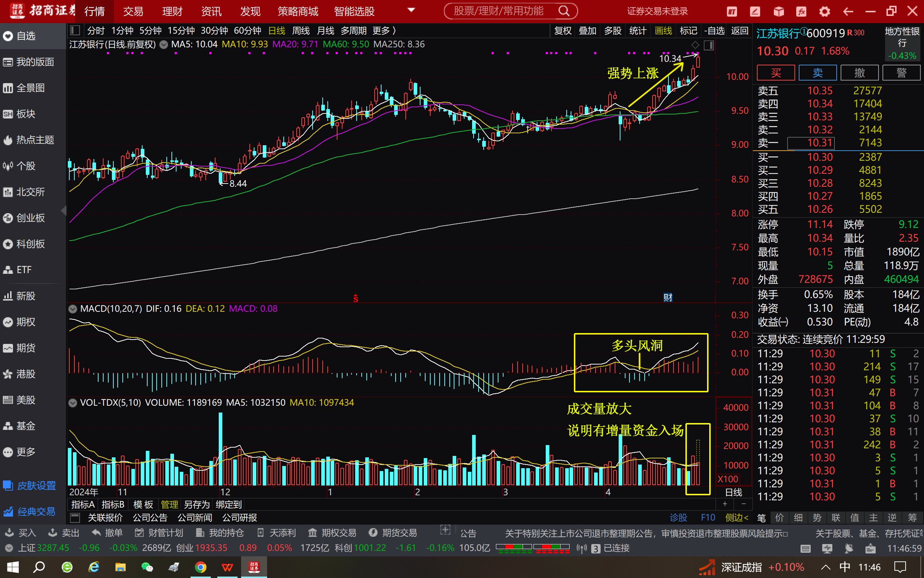This screenshot has width=924, height=578.
Task: Open ETF in the sidebar
Action: (33, 270)
